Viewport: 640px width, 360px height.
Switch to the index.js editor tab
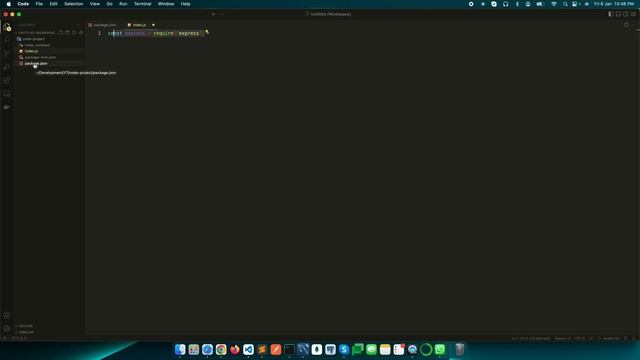tap(139, 25)
